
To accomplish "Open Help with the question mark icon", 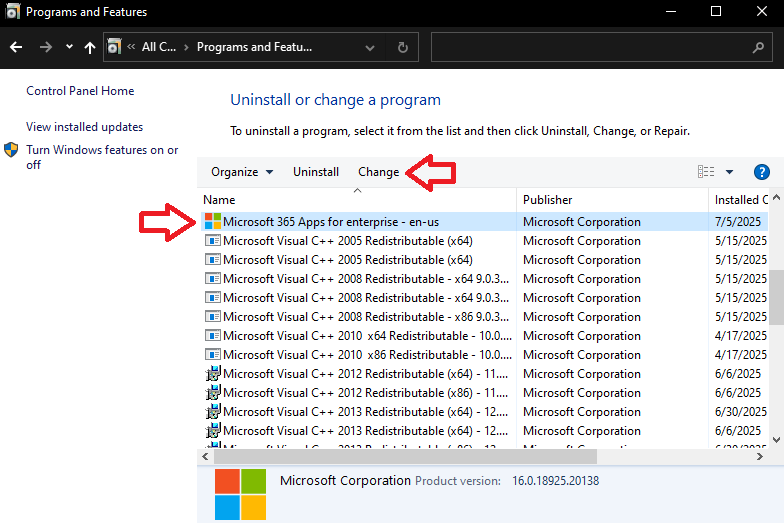I will tap(762, 172).
